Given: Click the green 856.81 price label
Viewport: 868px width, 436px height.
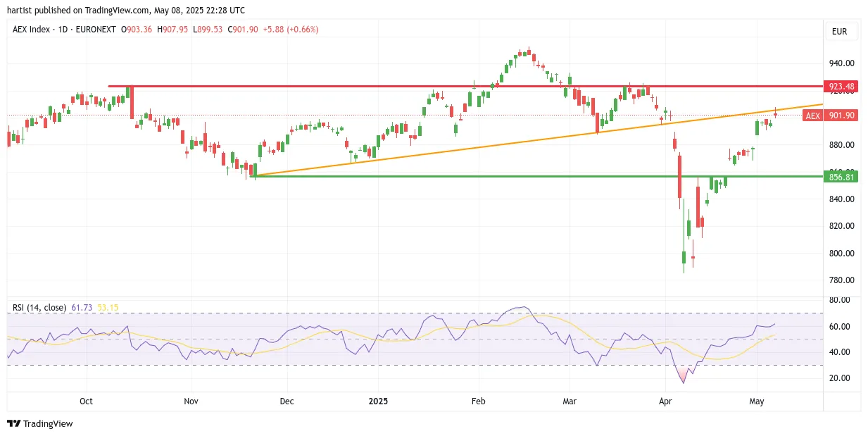Looking at the screenshot, I should coord(841,177).
